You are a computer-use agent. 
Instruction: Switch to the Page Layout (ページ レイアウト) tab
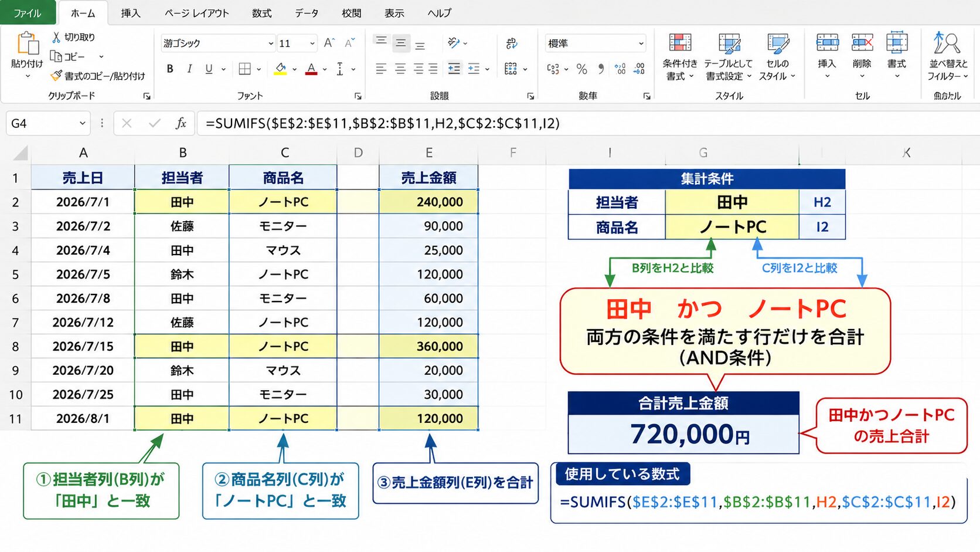point(196,13)
